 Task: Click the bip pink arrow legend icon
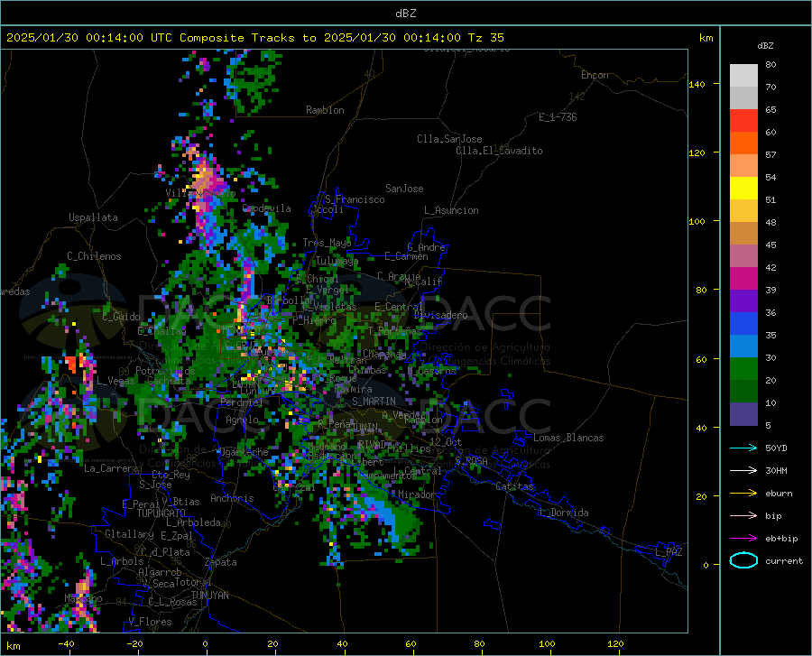743,516
